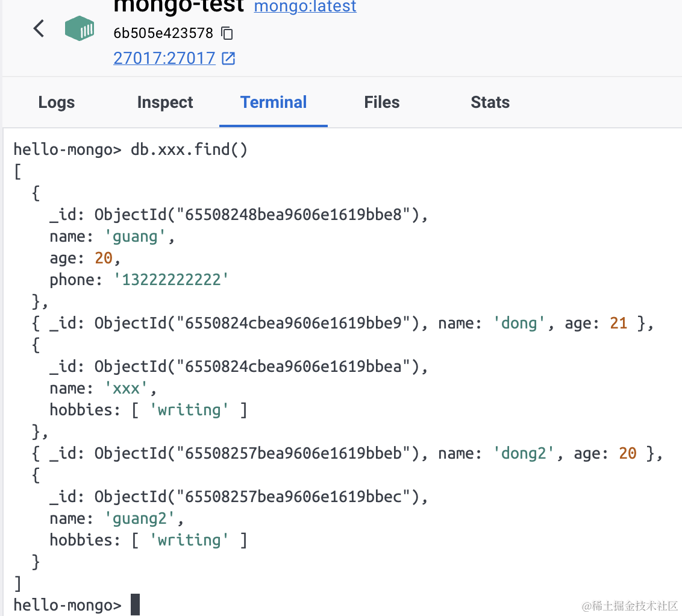Switch to the Logs tab

pyautogui.click(x=56, y=102)
